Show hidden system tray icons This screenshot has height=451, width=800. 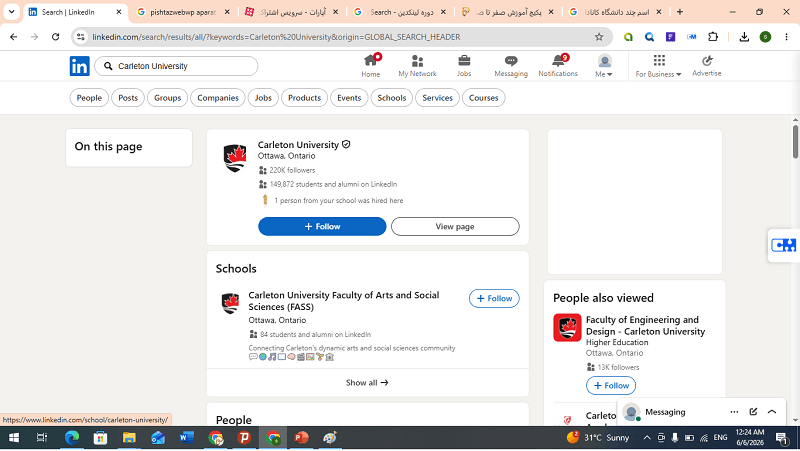tap(646, 438)
